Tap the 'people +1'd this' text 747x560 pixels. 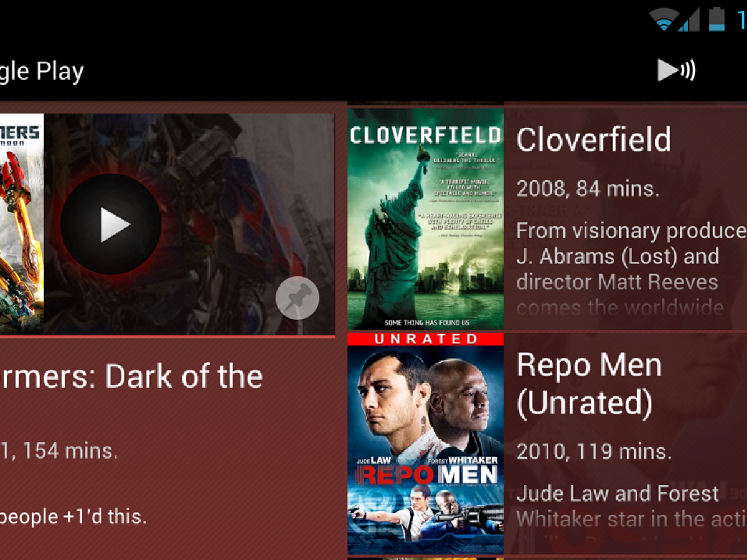(73, 516)
